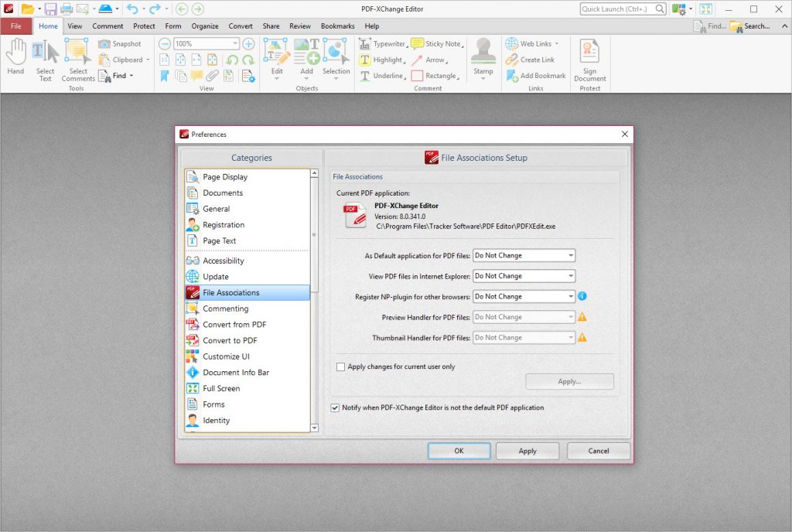Viewport: 792px width, 532px height.
Task: Click Create Link
Action: [x=530, y=60]
